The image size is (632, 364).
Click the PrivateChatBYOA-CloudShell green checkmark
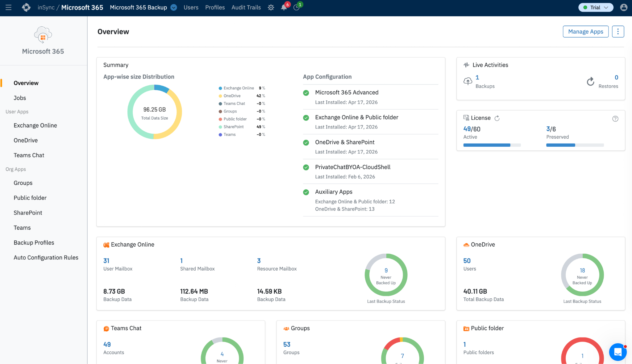coord(306,167)
